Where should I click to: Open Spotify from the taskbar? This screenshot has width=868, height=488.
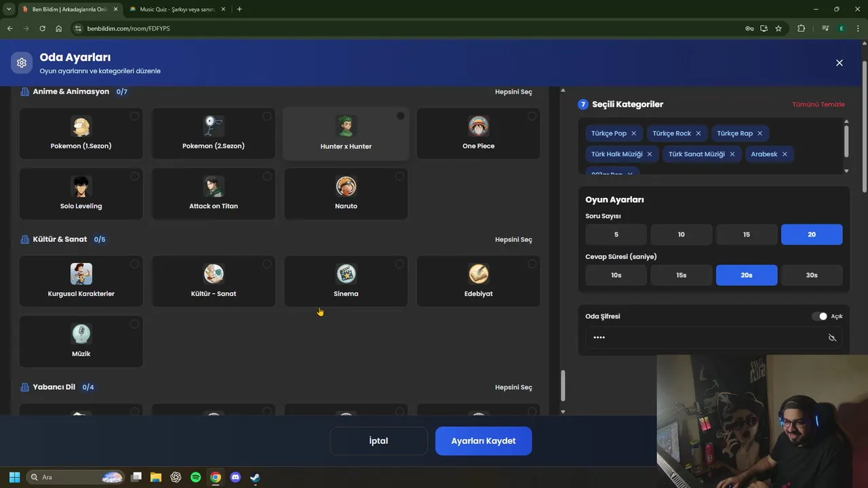click(x=195, y=477)
